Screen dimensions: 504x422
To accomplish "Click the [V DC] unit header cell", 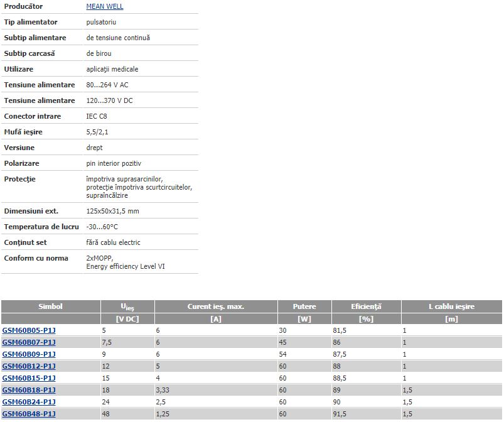I will (127, 319).
